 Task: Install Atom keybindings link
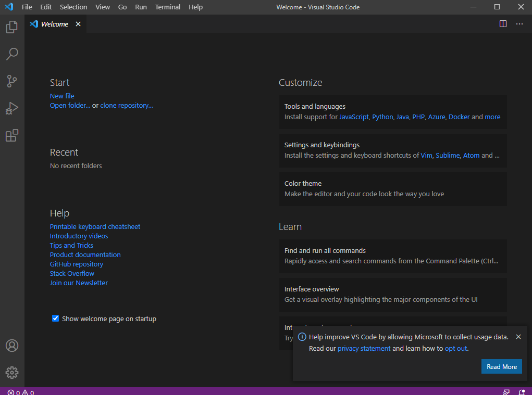pyautogui.click(x=471, y=156)
